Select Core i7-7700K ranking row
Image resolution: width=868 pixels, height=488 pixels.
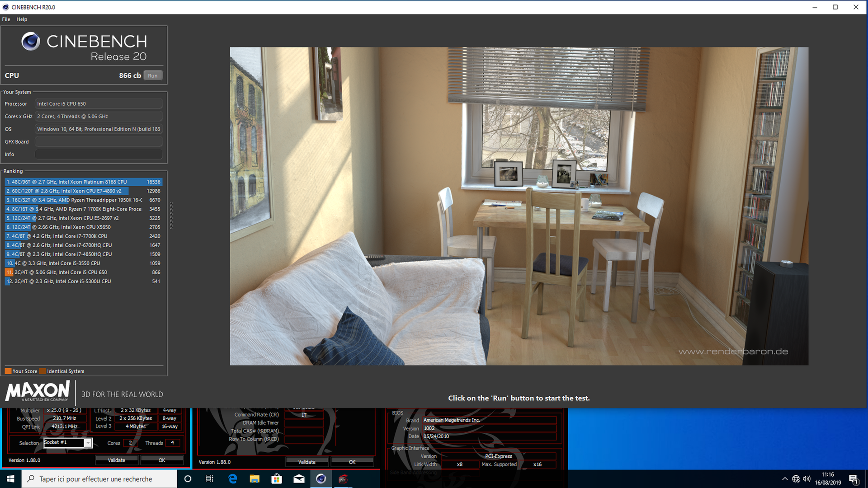pos(84,236)
